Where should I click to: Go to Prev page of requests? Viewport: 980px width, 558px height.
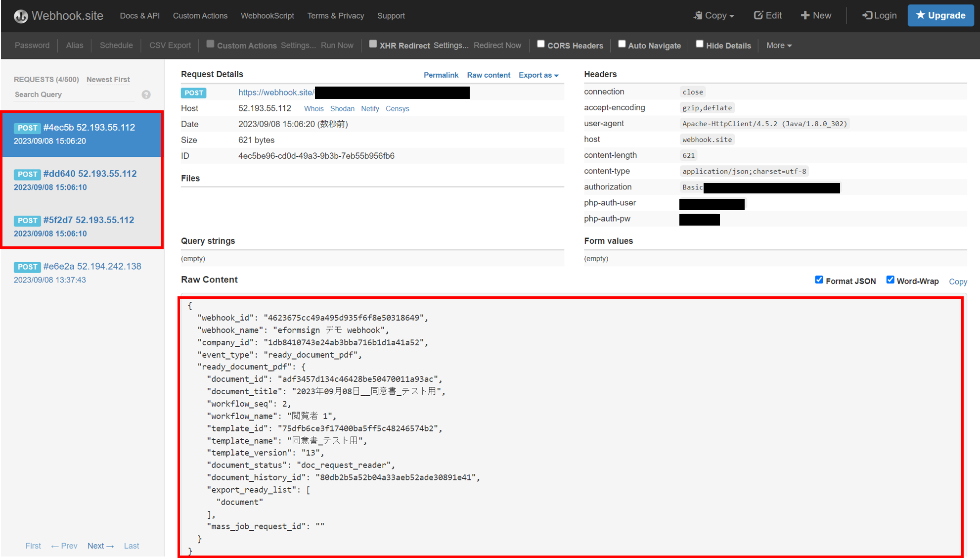(64, 546)
